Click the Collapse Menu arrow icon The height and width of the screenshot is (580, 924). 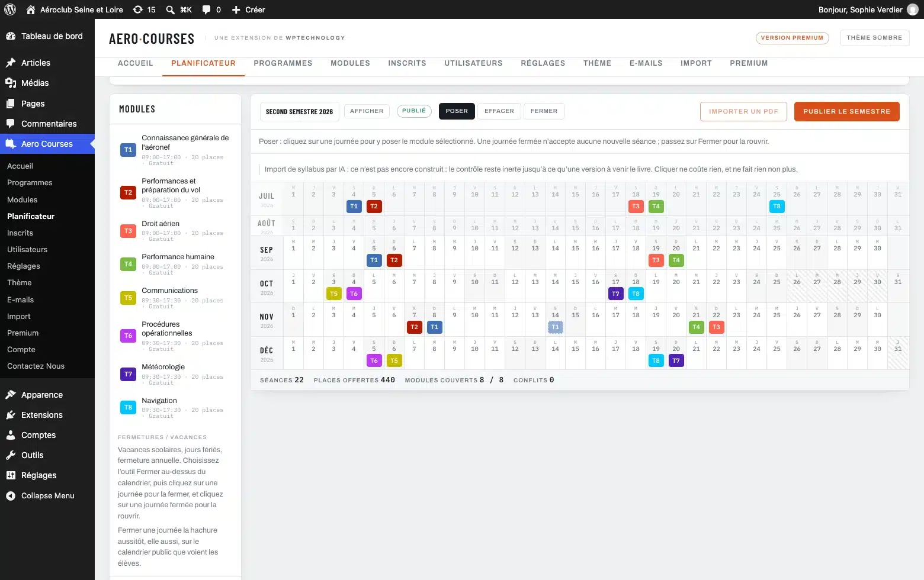coord(11,496)
